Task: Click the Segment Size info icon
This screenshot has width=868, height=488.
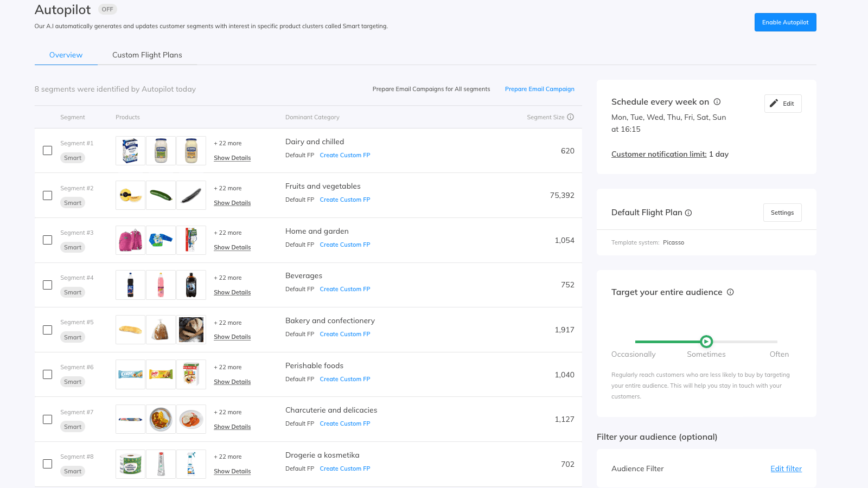Action: point(570,117)
